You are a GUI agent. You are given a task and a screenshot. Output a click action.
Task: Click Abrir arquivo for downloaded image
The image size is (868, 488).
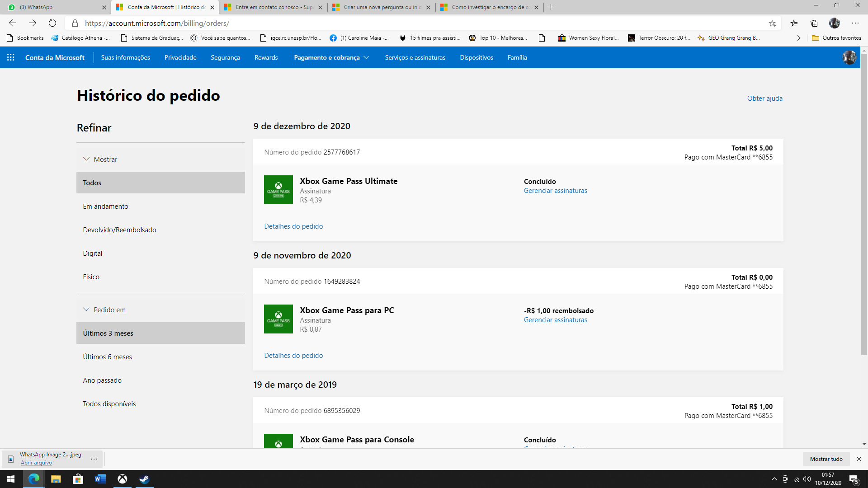[x=36, y=463]
